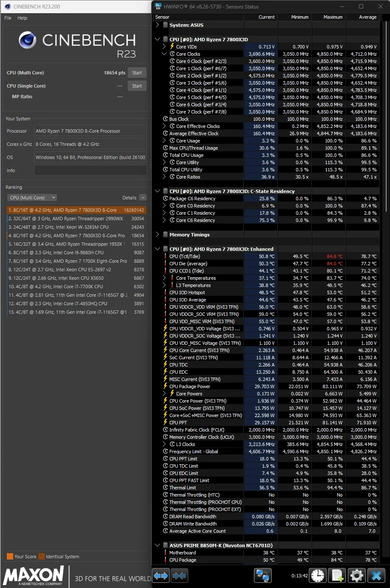Expand the System: ASUS sensor group
The height and width of the screenshot is (588, 390).
pos(157,25)
